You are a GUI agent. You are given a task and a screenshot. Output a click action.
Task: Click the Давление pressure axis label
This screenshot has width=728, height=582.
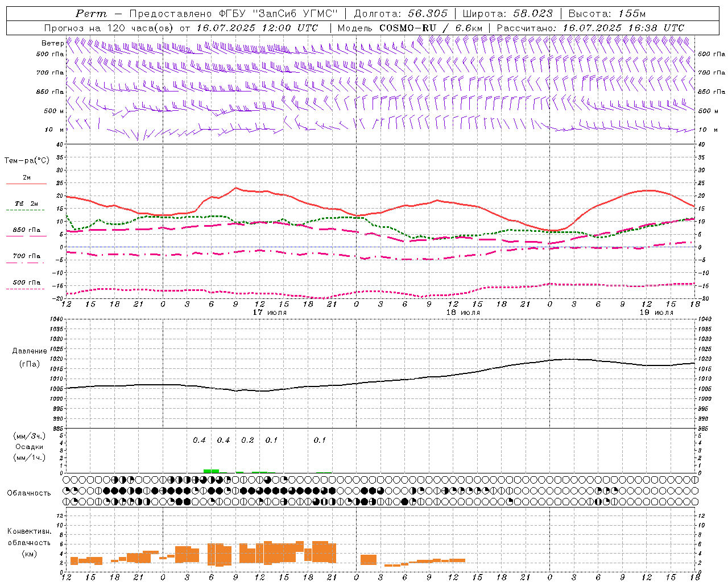click(29, 351)
